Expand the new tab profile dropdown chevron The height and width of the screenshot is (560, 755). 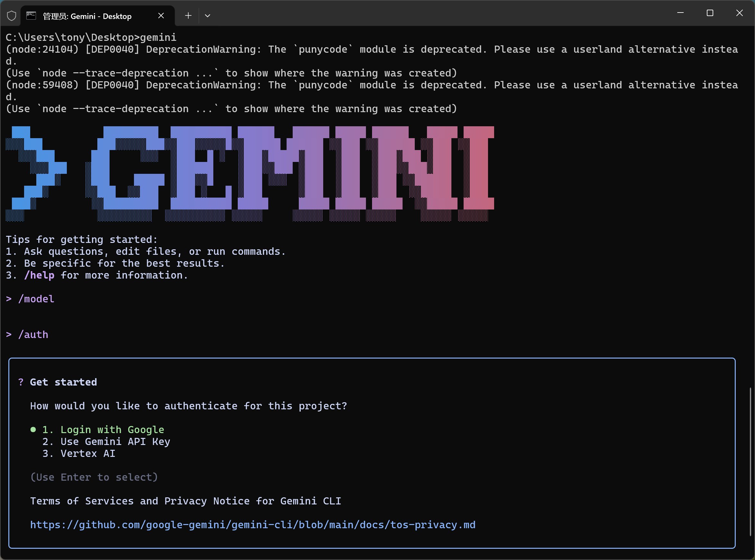pyautogui.click(x=208, y=16)
